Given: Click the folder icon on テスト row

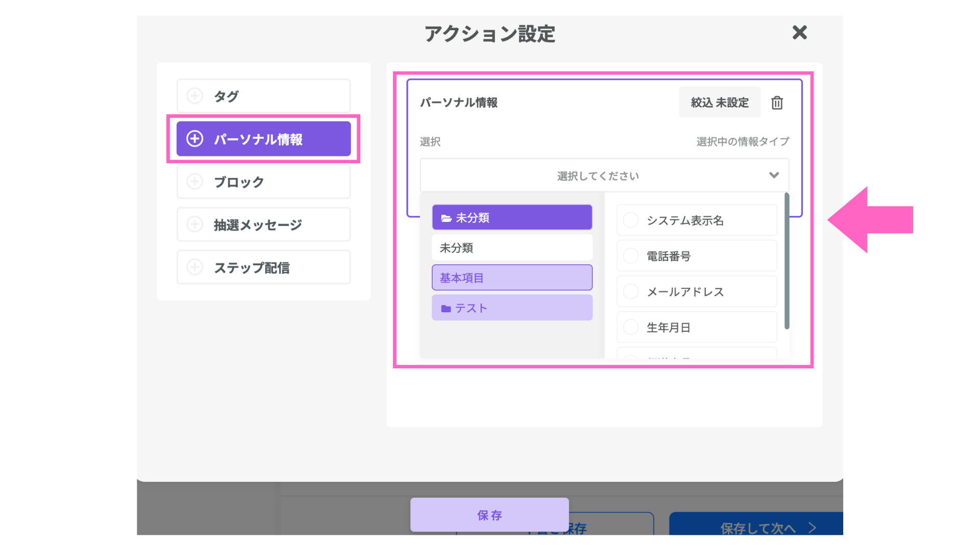Looking at the screenshot, I should coord(446,309).
